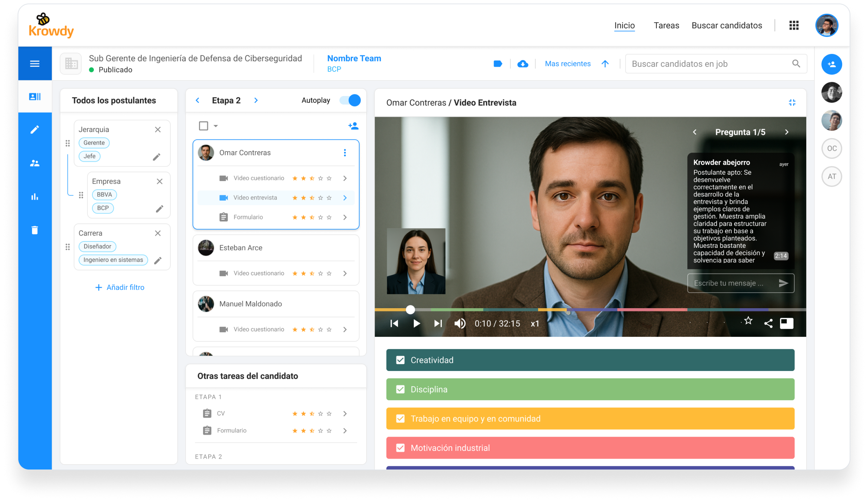Mute the video volume
Image resolution: width=868 pixels, height=502 pixels.
459,323
